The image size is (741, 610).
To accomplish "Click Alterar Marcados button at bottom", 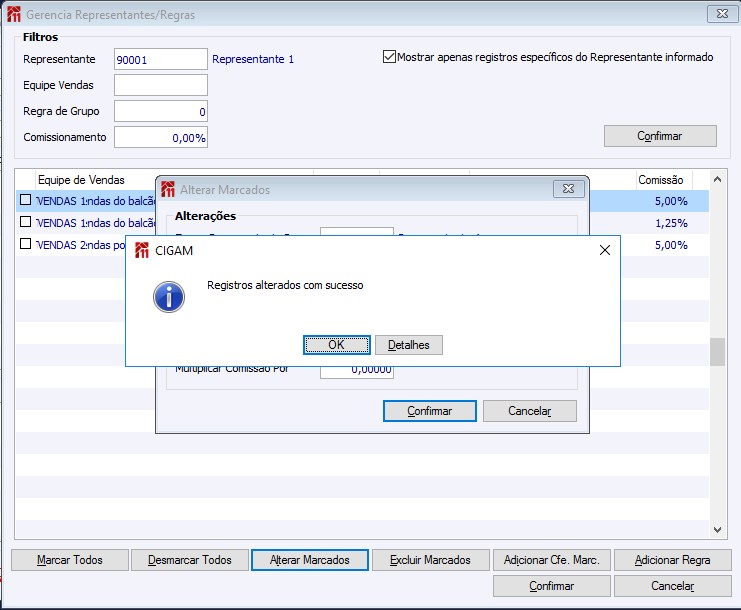I will 310,560.
